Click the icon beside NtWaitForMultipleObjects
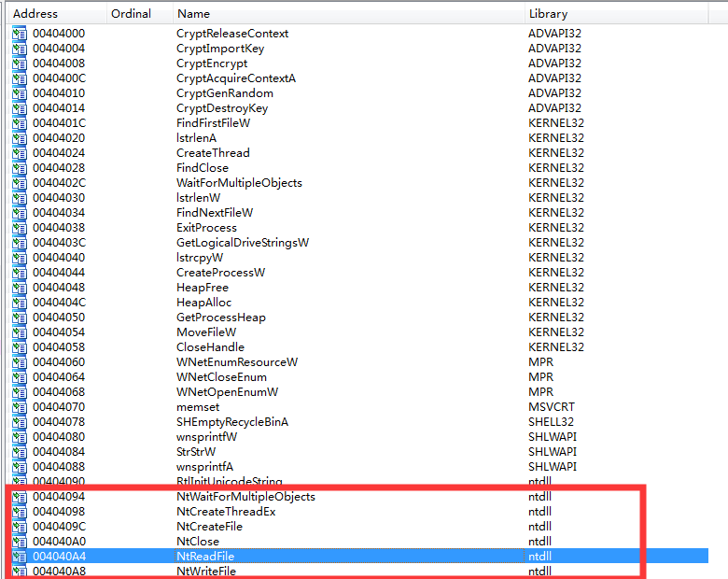The image size is (728, 579). (20, 497)
